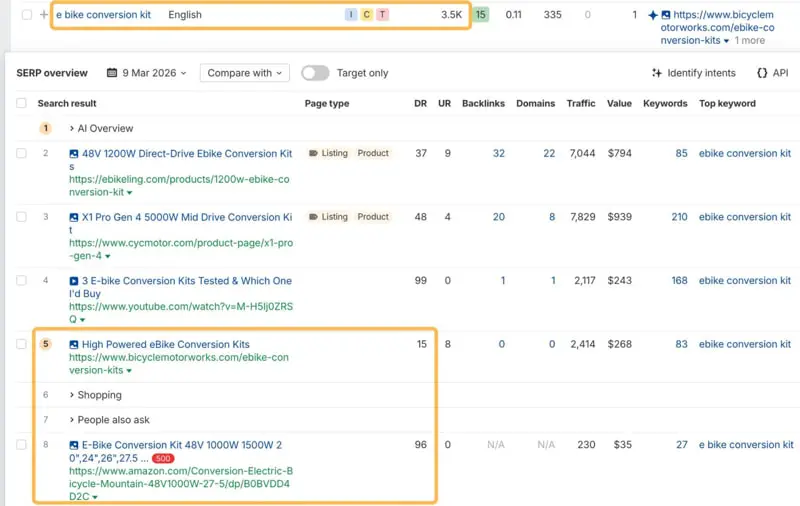Open the API braces button

(772, 73)
